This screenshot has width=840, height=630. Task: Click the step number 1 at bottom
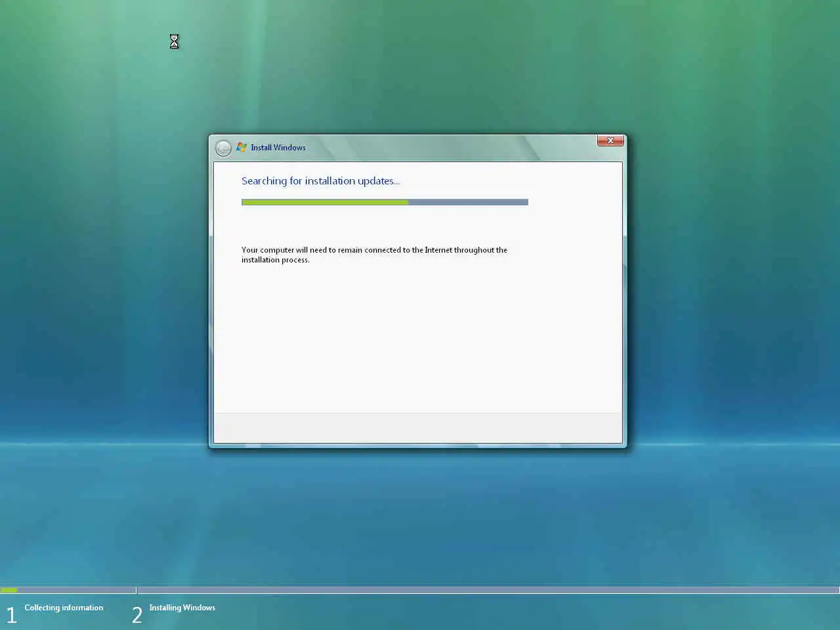click(x=11, y=615)
